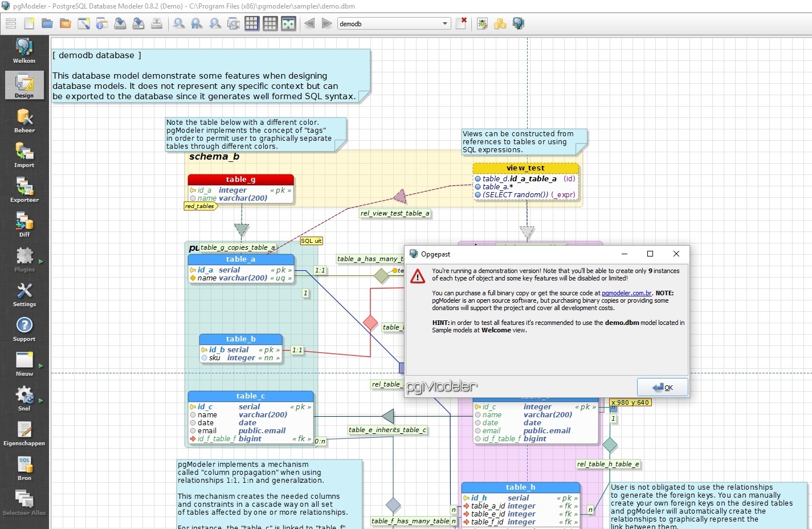
Task: Open the pgmodeler.com.br link
Action: click(x=627, y=293)
